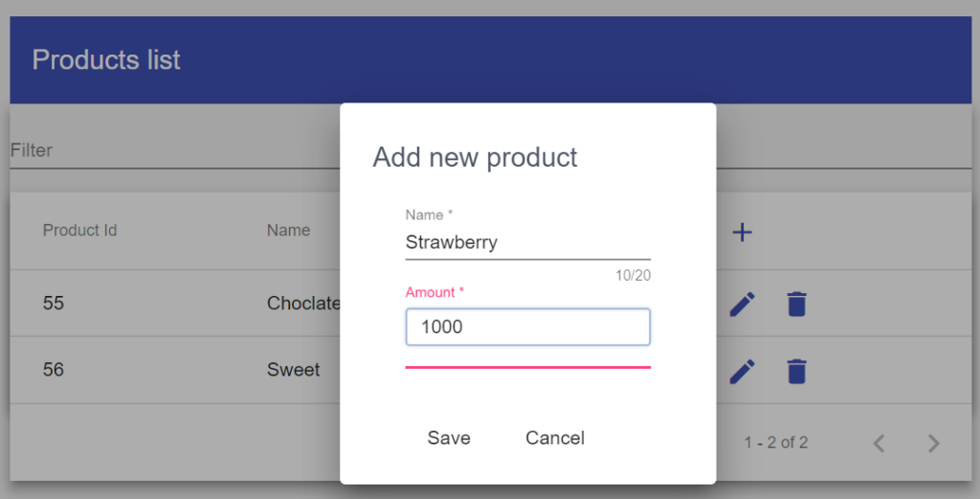Cancel the Add new product dialog

[x=555, y=438]
